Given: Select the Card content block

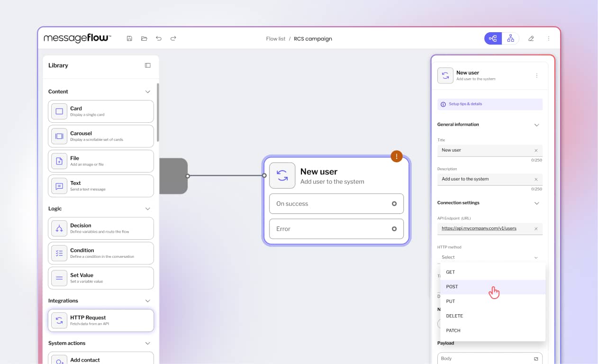Looking at the screenshot, I should click(101, 111).
